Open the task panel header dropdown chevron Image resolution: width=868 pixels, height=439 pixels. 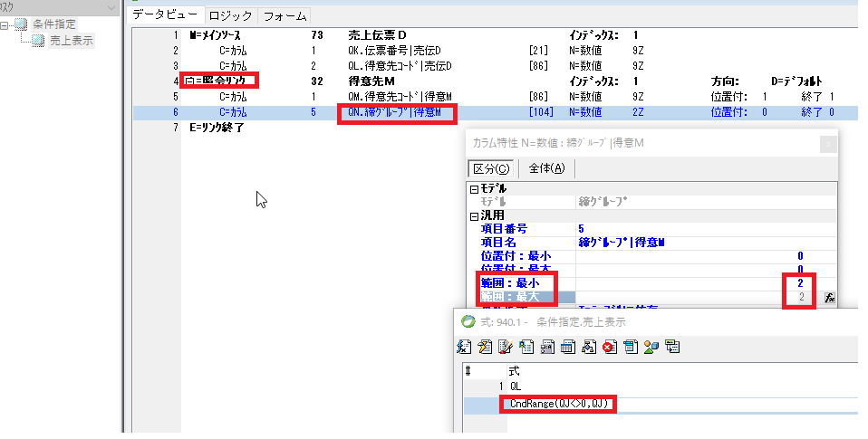pos(111,6)
